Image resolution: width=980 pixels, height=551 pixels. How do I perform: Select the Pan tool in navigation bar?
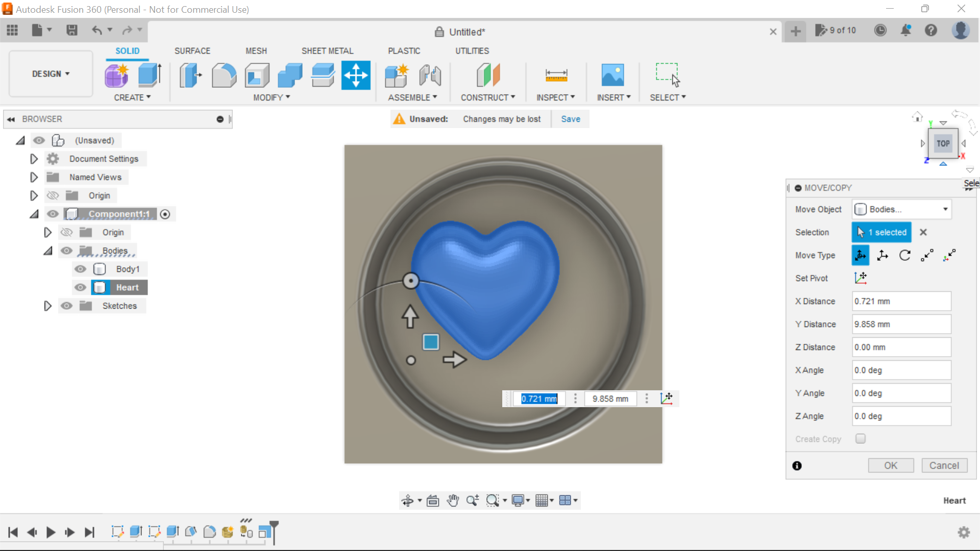(453, 500)
